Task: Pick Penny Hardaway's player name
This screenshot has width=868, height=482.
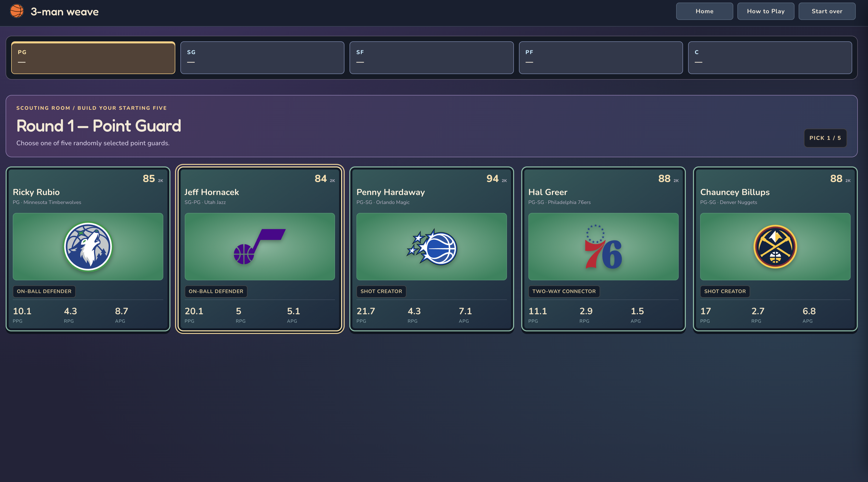Action: pos(391,192)
